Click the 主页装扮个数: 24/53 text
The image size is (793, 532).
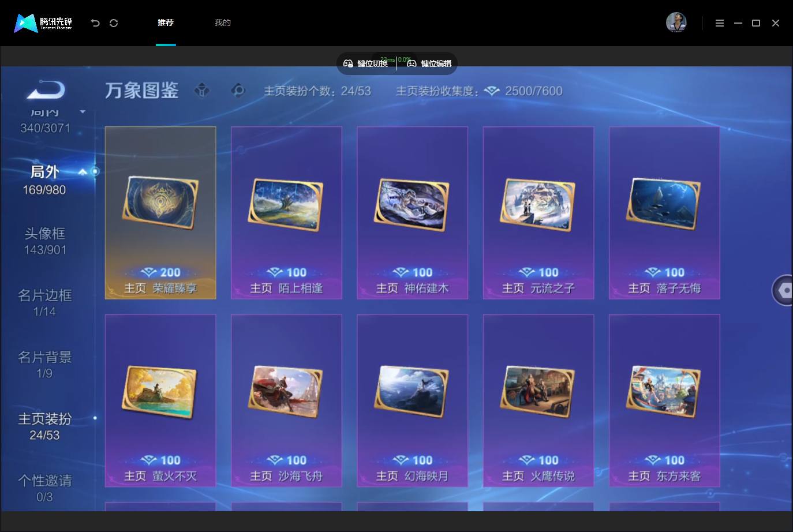click(317, 91)
